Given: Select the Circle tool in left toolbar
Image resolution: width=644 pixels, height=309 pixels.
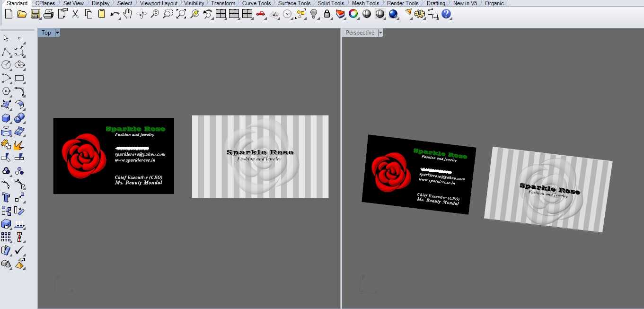Looking at the screenshot, I should pyautogui.click(x=6, y=65).
